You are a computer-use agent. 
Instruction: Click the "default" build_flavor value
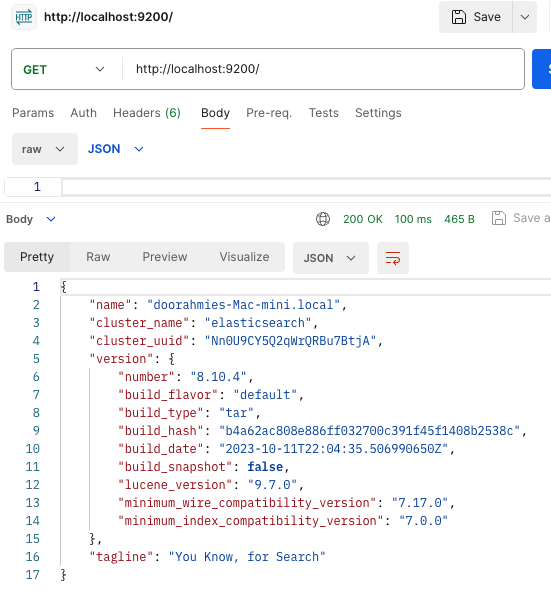[x=265, y=394]
